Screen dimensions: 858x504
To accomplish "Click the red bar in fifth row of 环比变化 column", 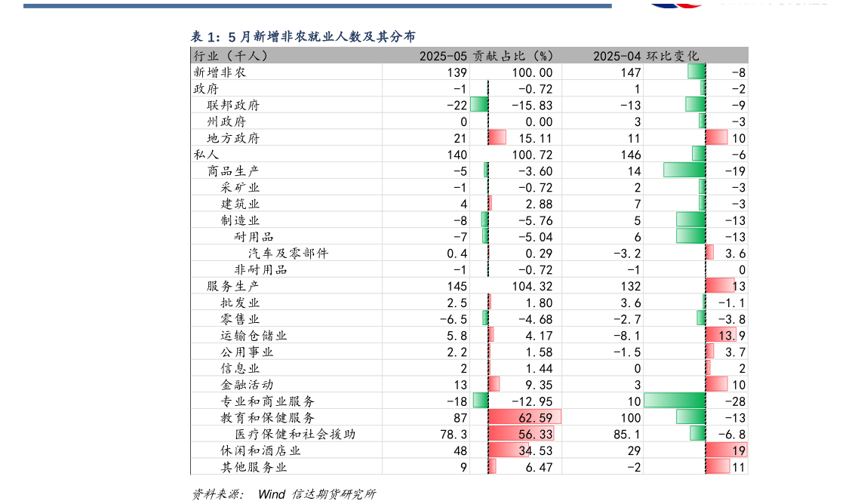I will click(x=716, y=137).
